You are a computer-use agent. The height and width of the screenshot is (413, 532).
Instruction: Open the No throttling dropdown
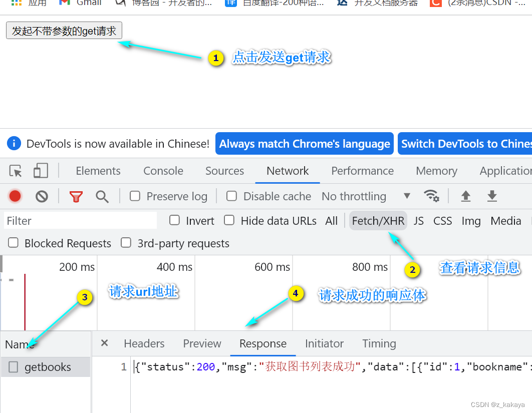pyautogui.click(x=366, y=196)
